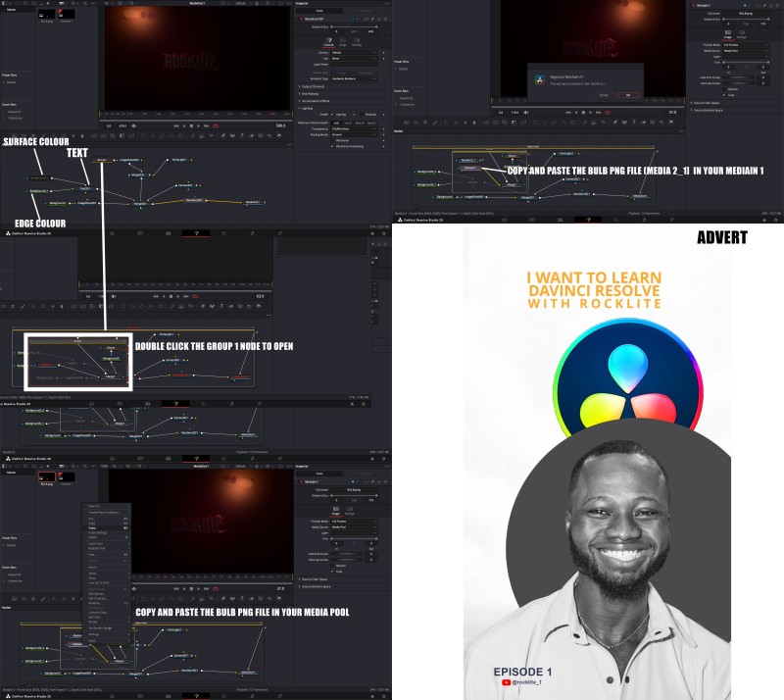
Task: Open the Eye dropdown in top-left inspector
Action: click(x=355, y=59)
